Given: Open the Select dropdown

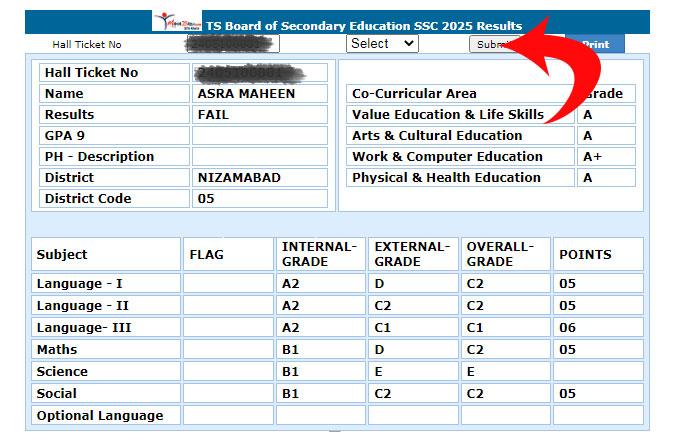Looking at the screenshot, I should click(382, 44).
